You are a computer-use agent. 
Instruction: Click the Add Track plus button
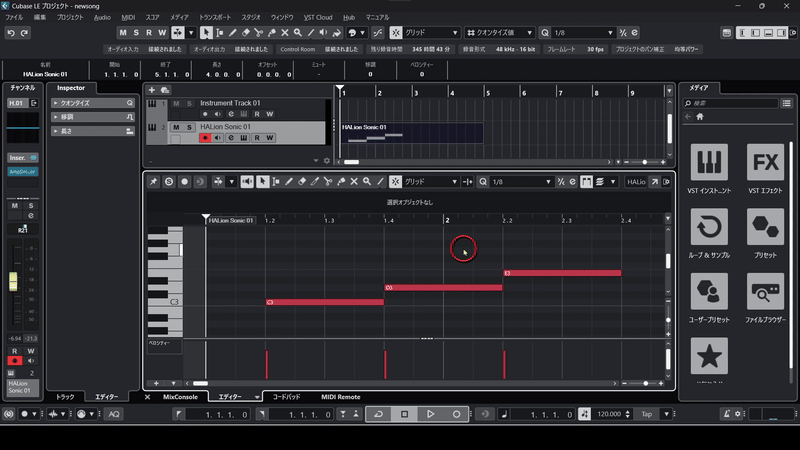tap(152, 90)
